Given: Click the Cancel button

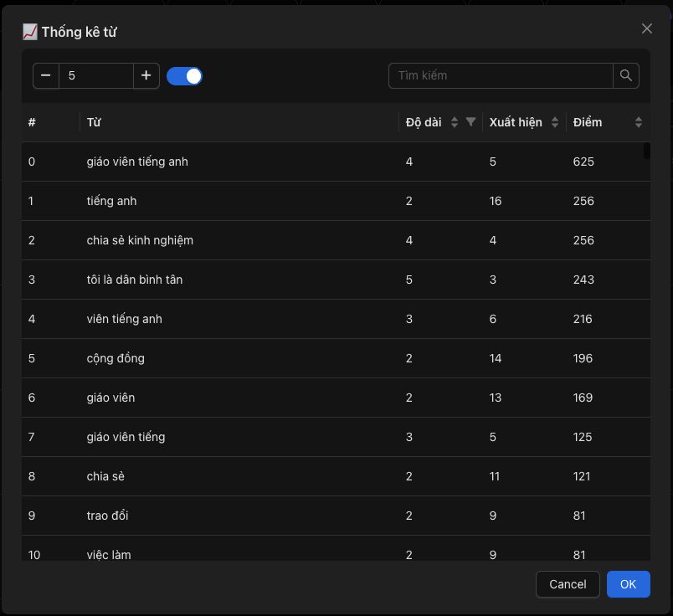Looking at the screenshot, I should click(568, 584).
